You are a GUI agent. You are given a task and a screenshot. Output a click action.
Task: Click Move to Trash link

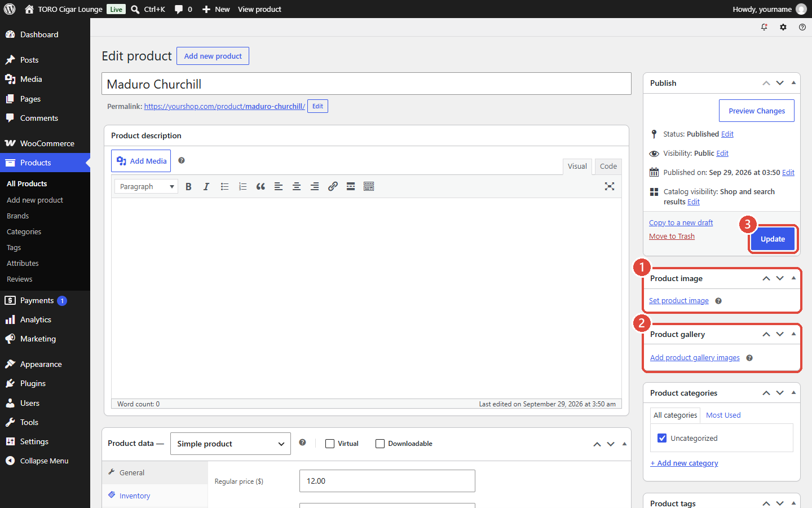point(672,237)
